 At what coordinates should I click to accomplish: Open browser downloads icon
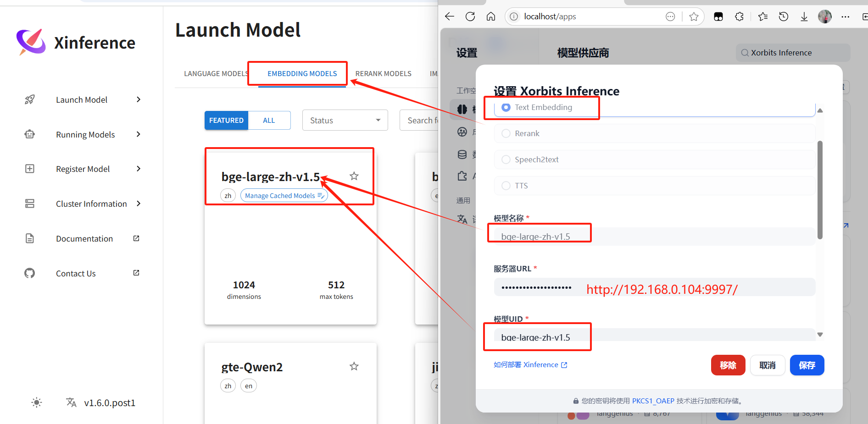click(804, 17)
